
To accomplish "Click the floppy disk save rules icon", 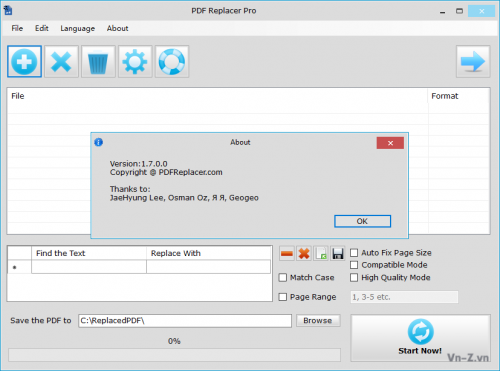I will pos(338,254).
